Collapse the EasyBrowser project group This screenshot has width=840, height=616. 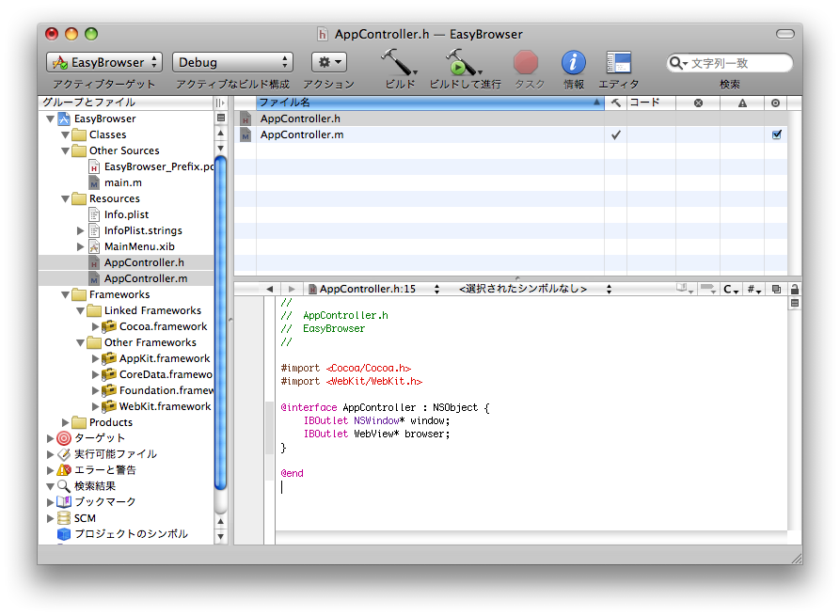click(50, 118)
